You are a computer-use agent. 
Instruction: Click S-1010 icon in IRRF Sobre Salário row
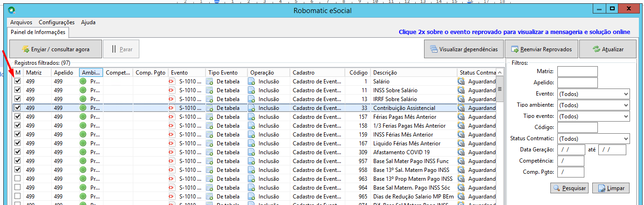(x=172, y=99)
